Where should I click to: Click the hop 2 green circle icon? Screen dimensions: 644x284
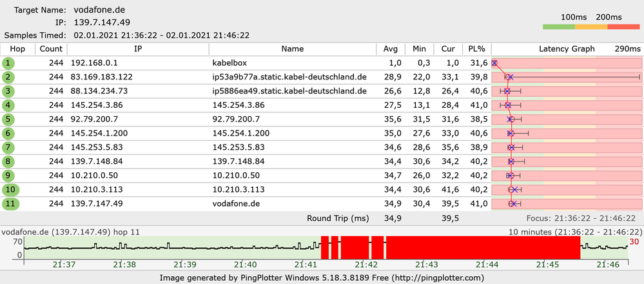[x=8, y=77]
